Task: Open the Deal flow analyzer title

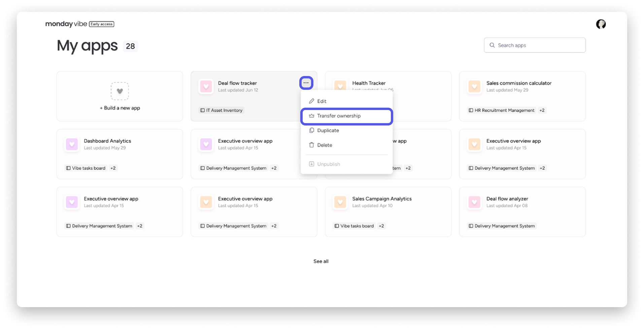Action: click(x=507, y=199)
